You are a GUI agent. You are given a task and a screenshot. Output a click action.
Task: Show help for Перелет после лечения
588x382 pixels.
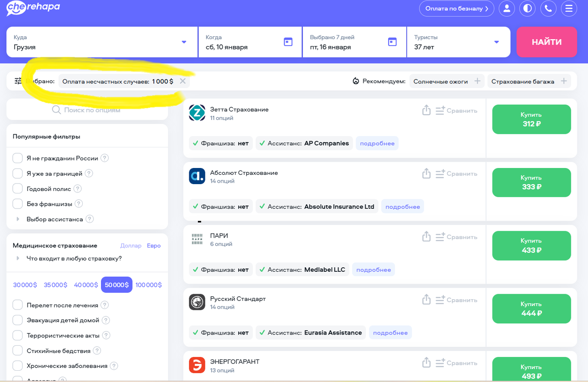[x=104, y=305]
